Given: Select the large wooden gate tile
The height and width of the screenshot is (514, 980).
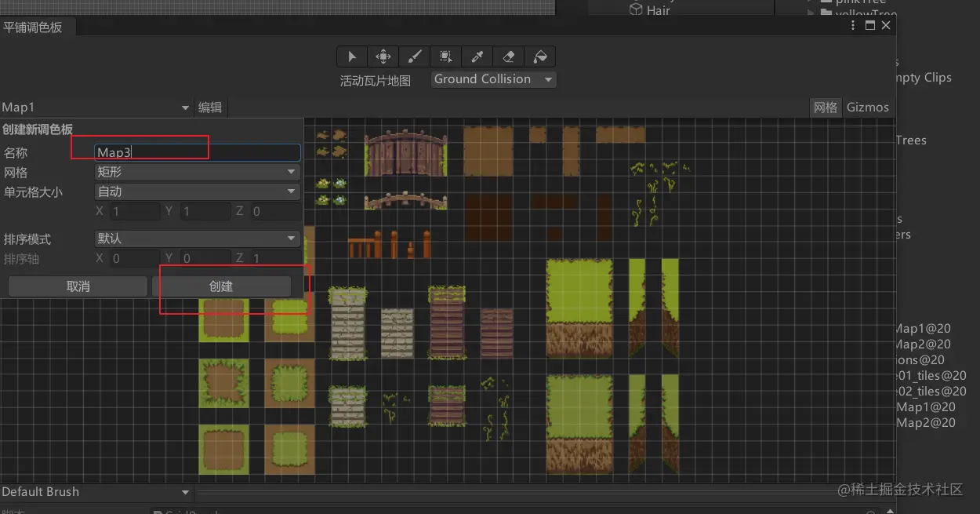Looking at the screenshot, I should [406, 153].
